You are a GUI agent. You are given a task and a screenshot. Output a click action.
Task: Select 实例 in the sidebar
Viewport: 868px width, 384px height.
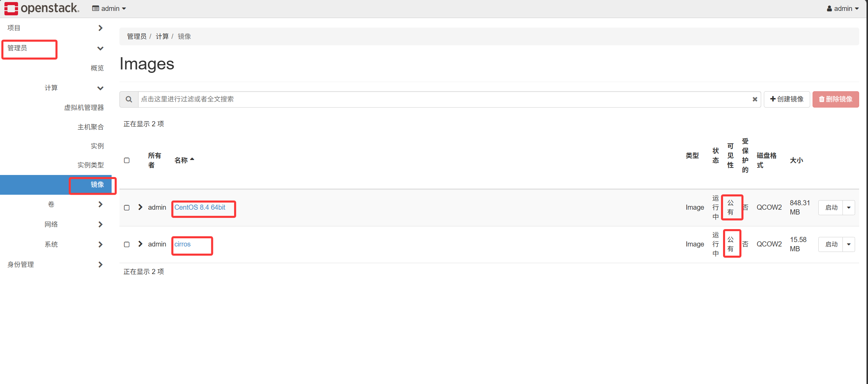(x=97, y=146)
